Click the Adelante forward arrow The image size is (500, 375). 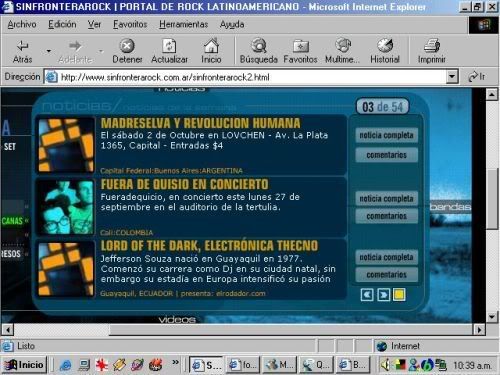click(75, 51)
